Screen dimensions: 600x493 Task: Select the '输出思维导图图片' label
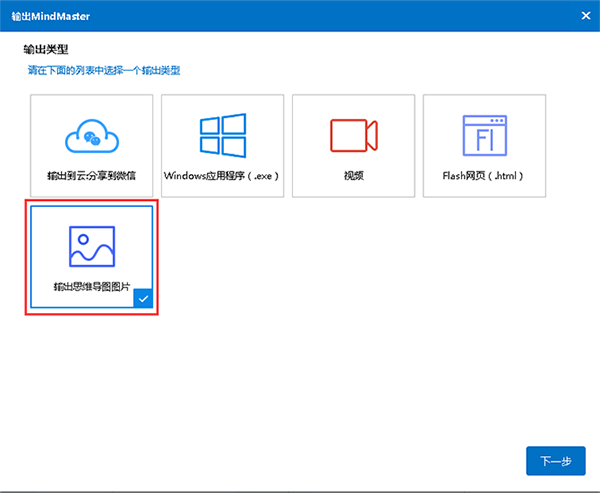(x=92, y=285)
